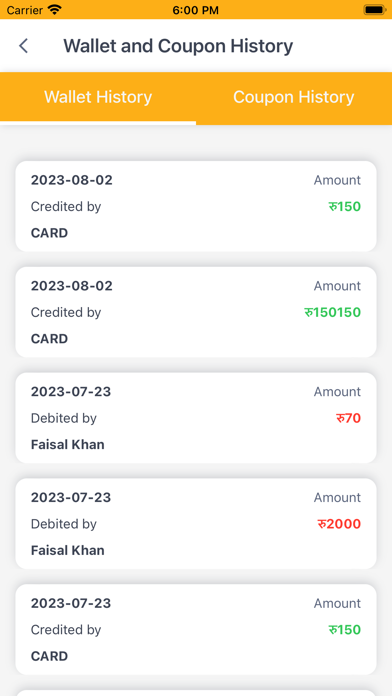Viewport: 392px width, 696px height.
Task: Switch to the Wallet History tab
Action: click(x=98, y=98)
